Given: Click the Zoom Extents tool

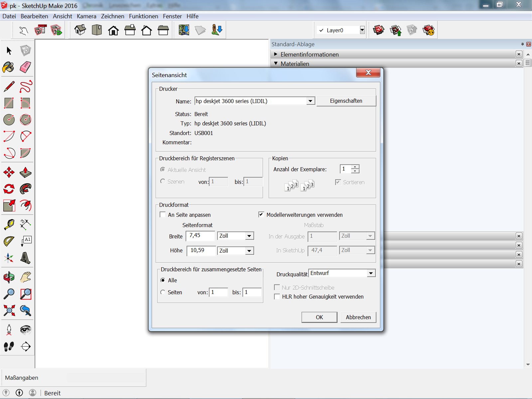Looking at the screenshot, I should click(9, 311).
